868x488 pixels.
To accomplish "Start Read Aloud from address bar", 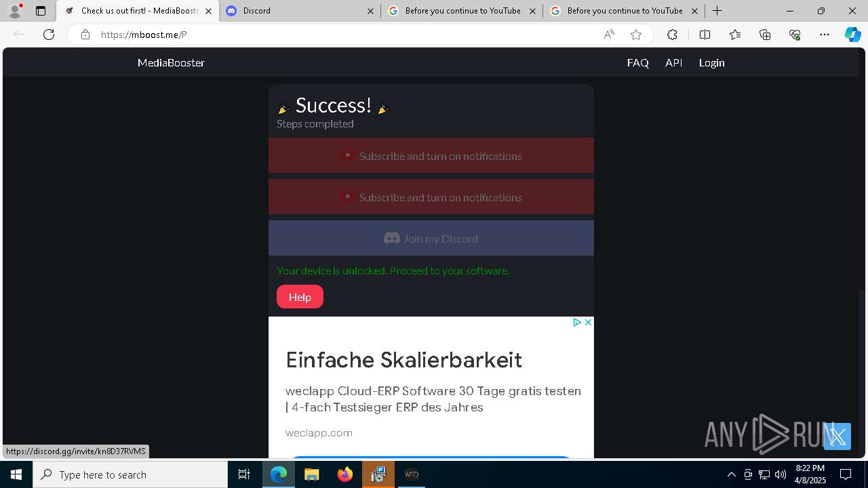I will click(x=609, y=35).
